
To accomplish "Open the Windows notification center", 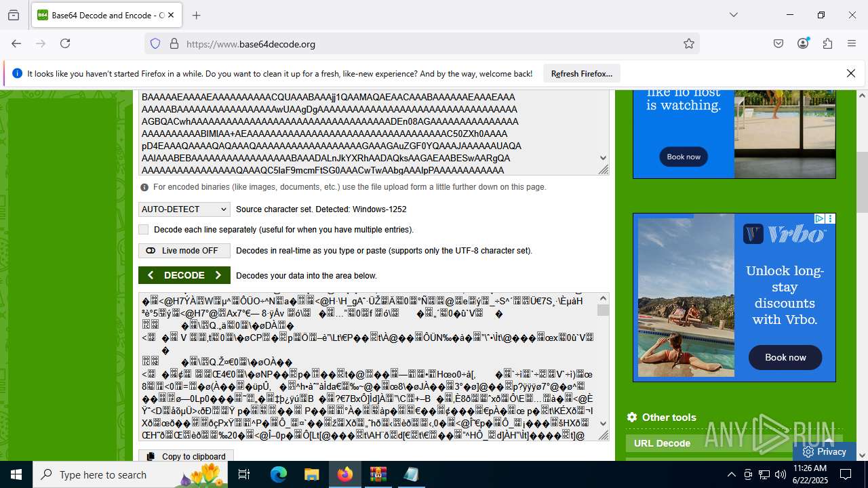I will coord(846,474).
